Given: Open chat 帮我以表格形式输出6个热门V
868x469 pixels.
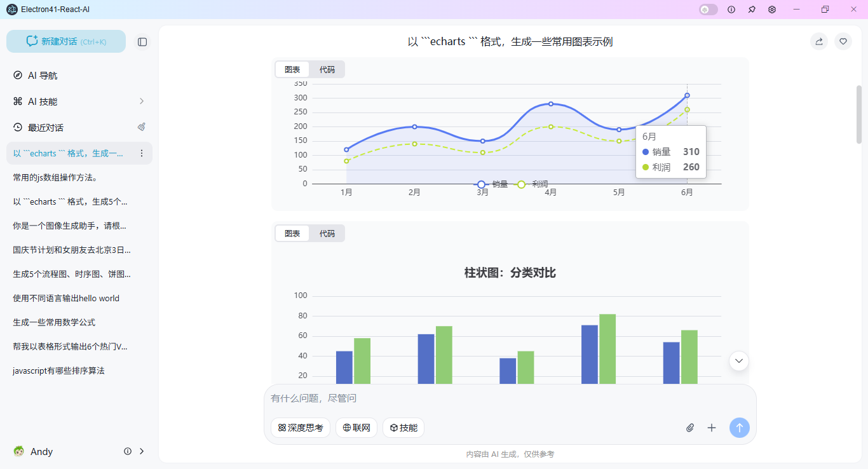Looking at the screenshot, I should pyautogui.click(x=79, y=346).
